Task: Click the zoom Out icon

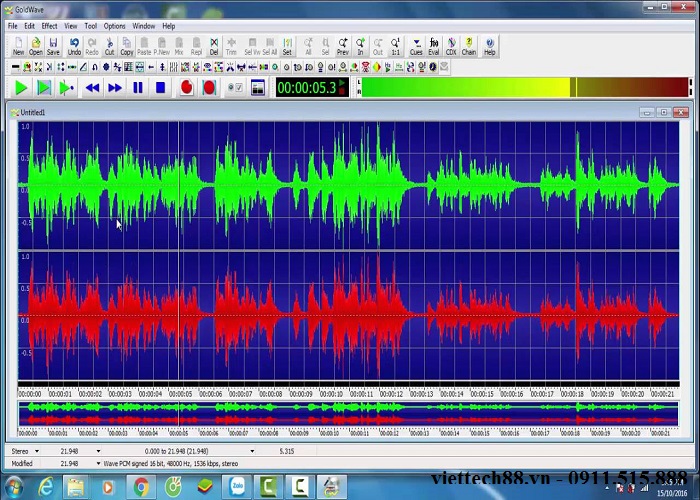Action: pyautogui.click(x=378, y=46)
